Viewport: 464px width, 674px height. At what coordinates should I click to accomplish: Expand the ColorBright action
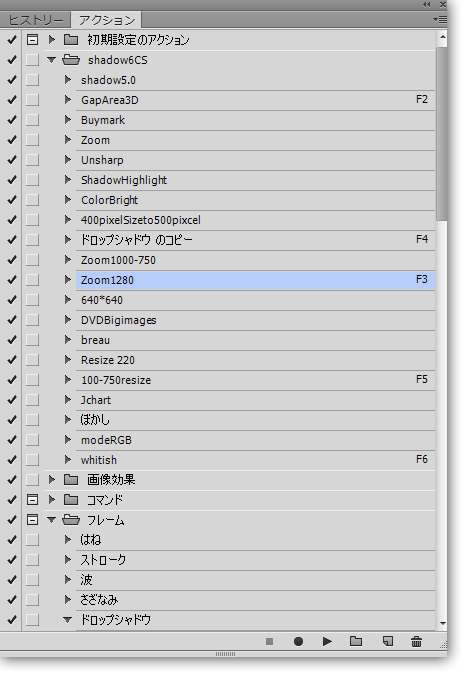(x=68, y=200)
